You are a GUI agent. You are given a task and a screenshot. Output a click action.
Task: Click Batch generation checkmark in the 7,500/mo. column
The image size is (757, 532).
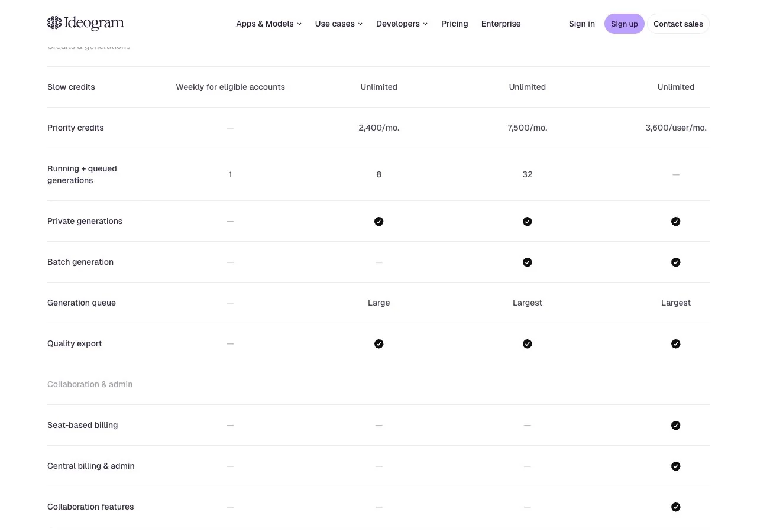click(528, 262)
